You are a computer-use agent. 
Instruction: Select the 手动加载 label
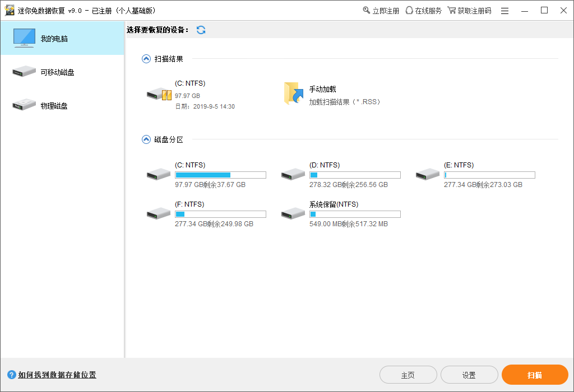322,89
